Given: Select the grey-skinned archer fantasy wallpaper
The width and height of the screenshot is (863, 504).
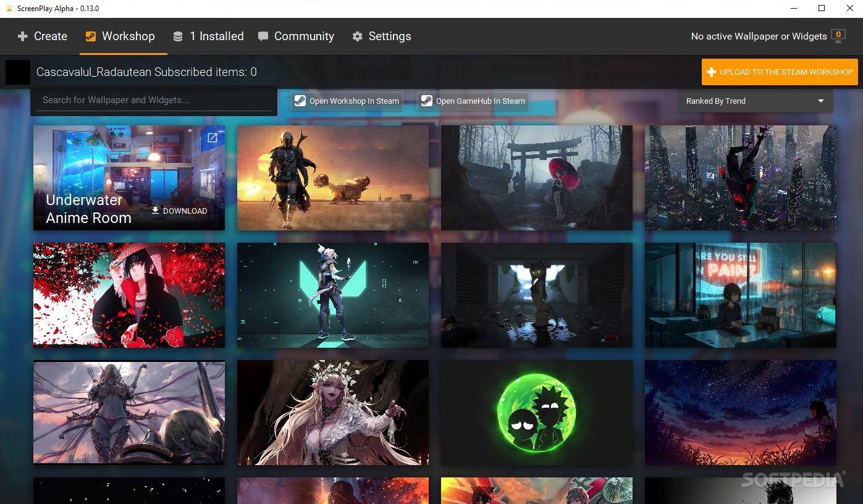Looking at the screenshot, I should click(x=129, y=413).
